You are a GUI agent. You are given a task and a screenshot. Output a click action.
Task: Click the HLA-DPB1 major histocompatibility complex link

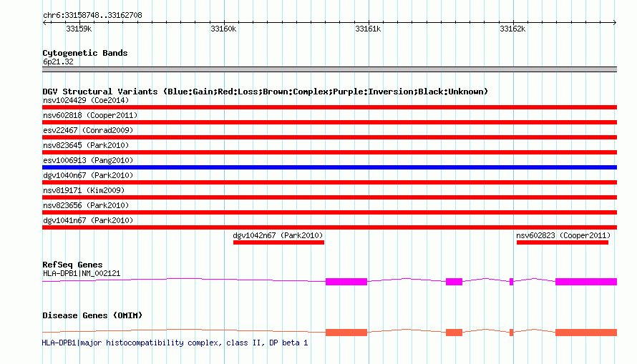pyautogui.click(x=175, y=343)
